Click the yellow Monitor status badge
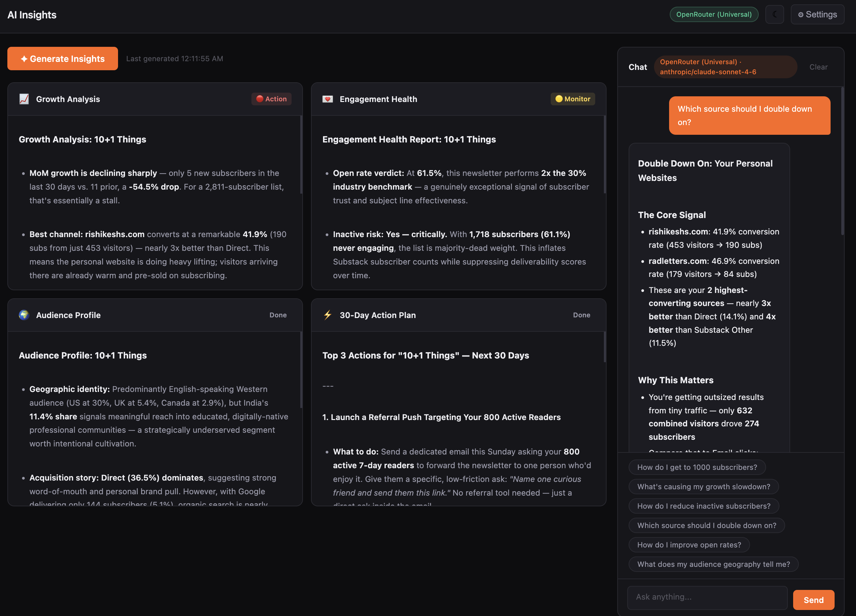This screenshot has width=856, height=616. click(572, 99)
